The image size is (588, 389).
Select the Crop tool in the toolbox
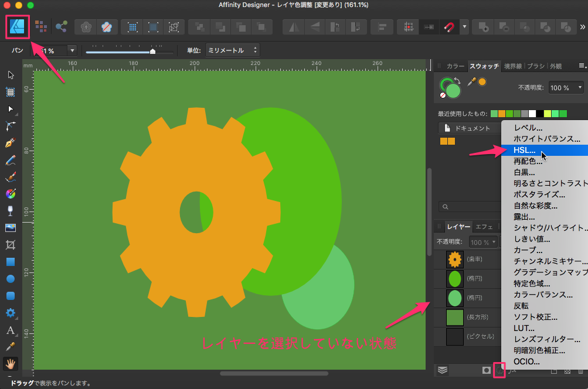10,244
